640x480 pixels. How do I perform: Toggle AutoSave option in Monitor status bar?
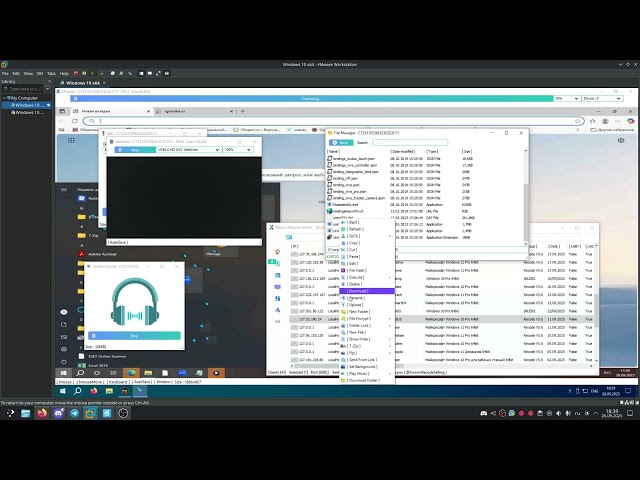tap(142, 382)
